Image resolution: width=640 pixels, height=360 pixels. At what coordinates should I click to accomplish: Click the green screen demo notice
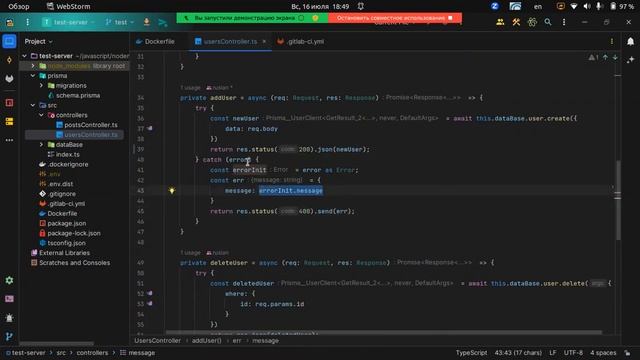(252, 18)
